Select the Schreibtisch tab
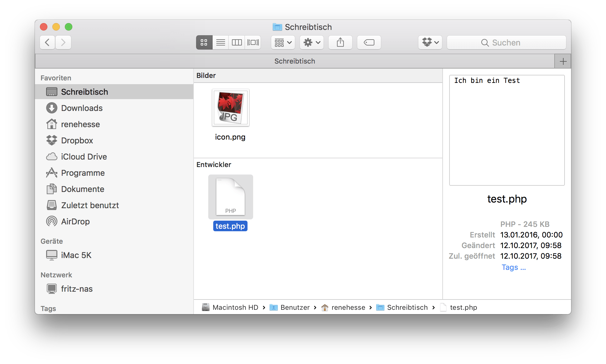 point(295,61)
